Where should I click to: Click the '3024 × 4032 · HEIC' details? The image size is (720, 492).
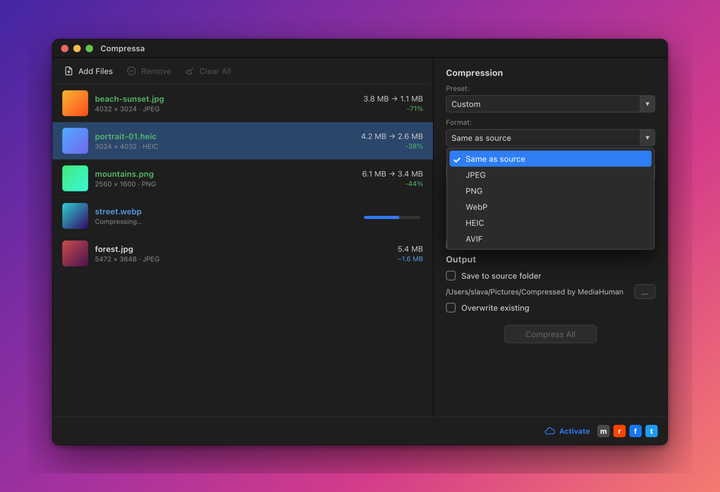tap(126, 147)
